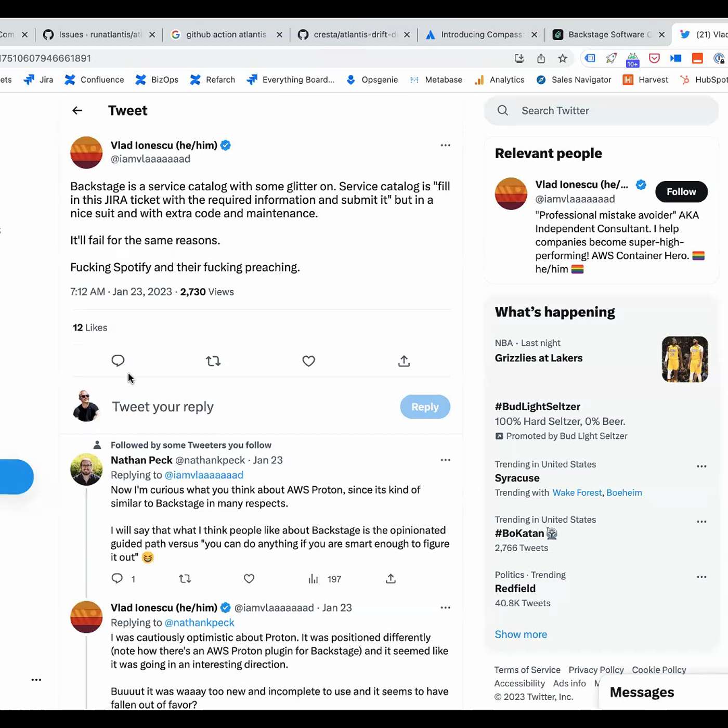The width and height of the screenshot is (728, 728).
Task: Open the rocket extension icon
Action: [x=611, y=58]
